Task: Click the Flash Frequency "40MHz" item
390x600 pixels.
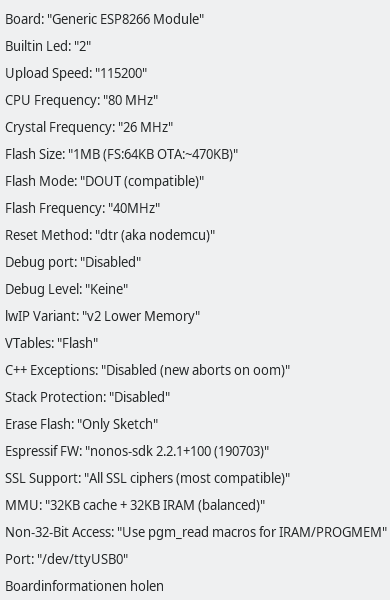Action: (x=195, y=208)
